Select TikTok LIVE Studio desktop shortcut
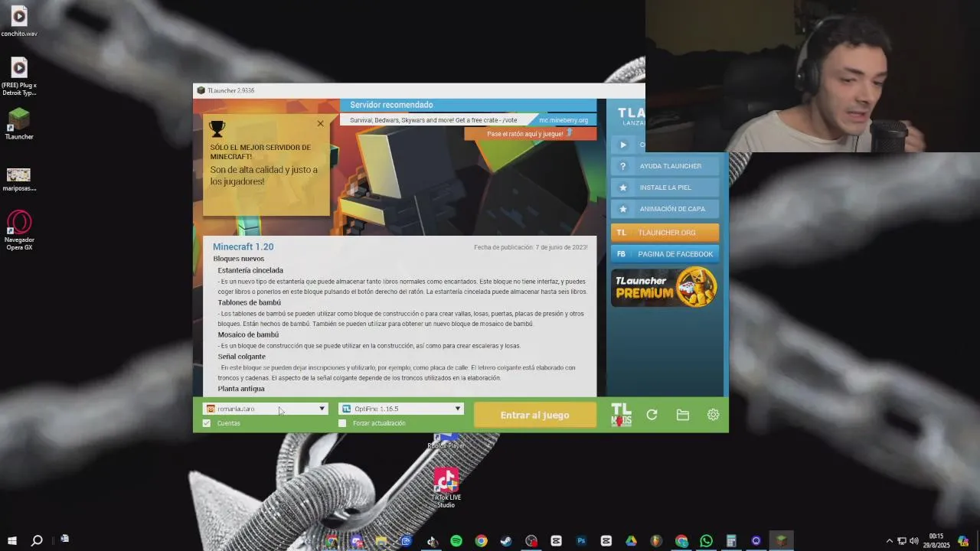The image size is (980, 551). click(446, 487)
